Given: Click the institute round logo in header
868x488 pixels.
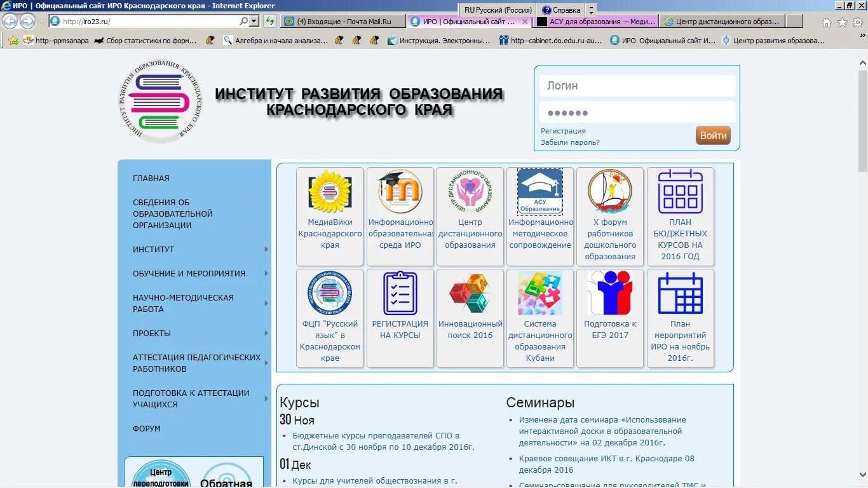Looking at the screenshot, I should [161, 102].
